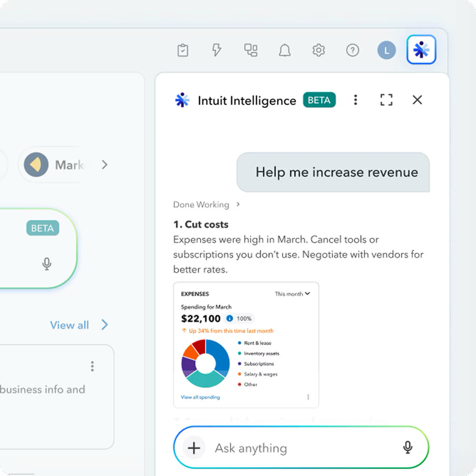Screen dimensions: 476x476
Task: Open View all spending link
Action: point(200,397)
